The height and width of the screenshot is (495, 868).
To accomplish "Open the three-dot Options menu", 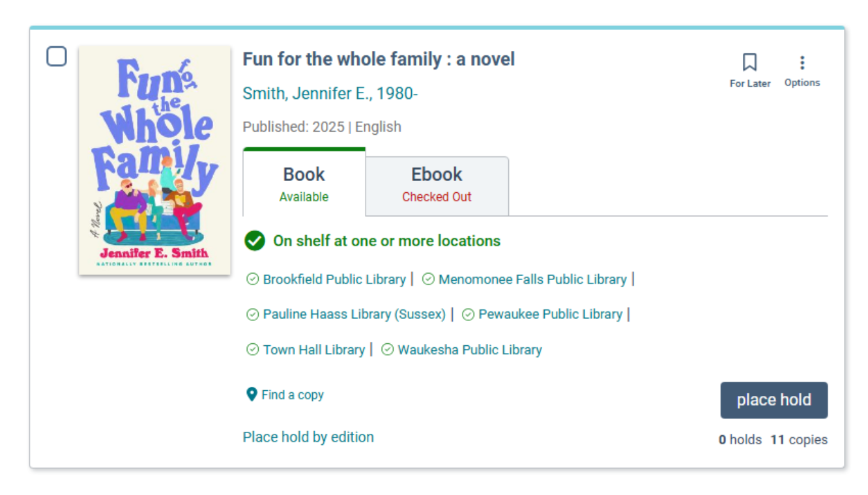I will tap(802, 63).
